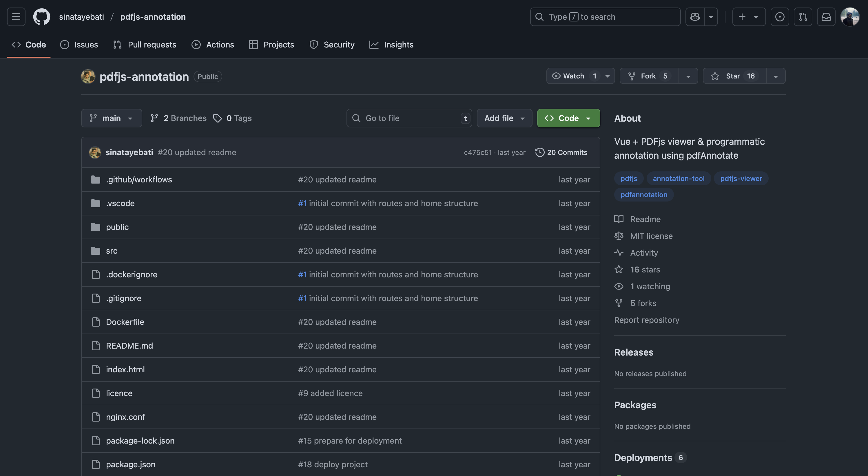Switch to the Pull requests tab
This screenshot has width=868, height=476.
[145, 44]
